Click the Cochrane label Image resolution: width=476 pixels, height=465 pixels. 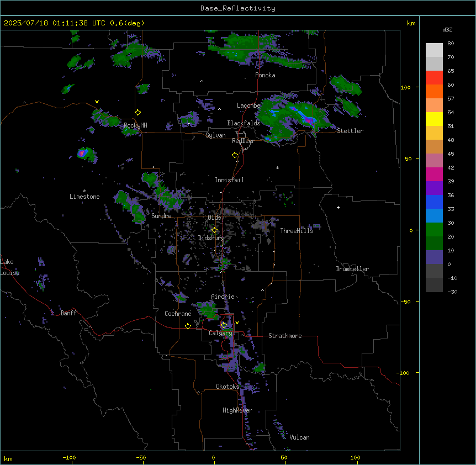coord(178,314)
